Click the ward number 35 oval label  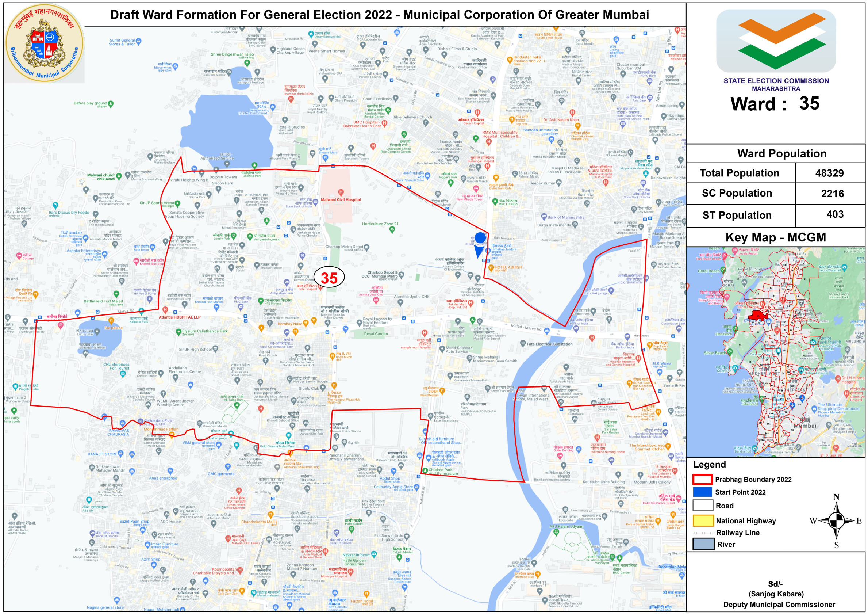pyautogui.click(x=329, y=278)
